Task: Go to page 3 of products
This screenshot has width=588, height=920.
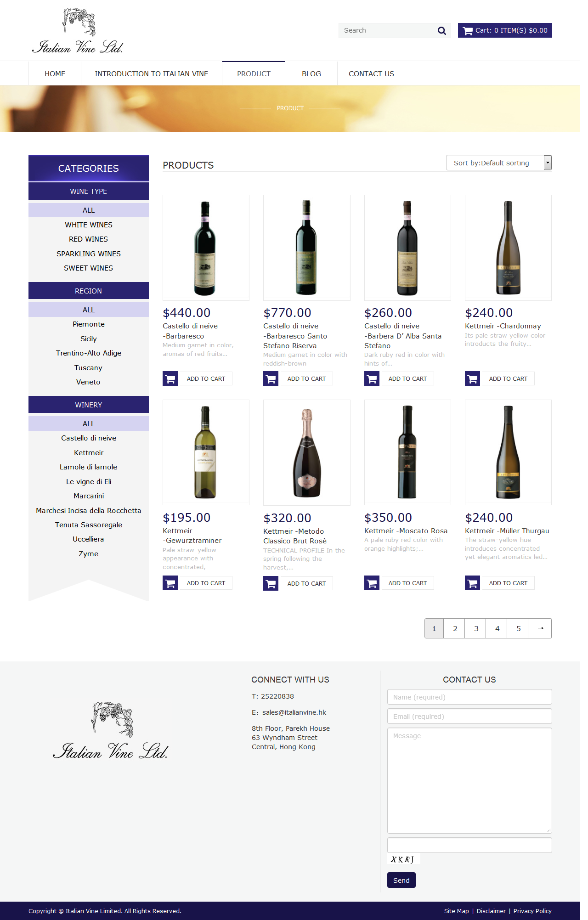Action: (x=476, y=628)
